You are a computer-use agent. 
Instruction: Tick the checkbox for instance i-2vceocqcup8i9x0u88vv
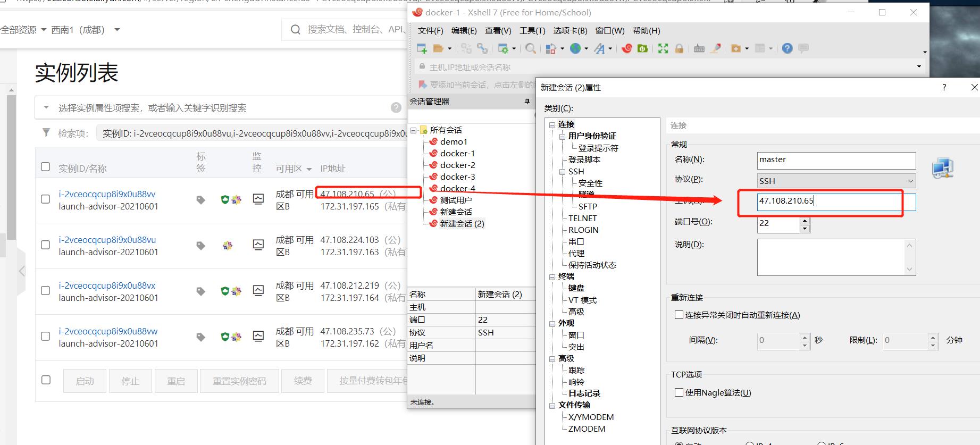click(46, 199)
